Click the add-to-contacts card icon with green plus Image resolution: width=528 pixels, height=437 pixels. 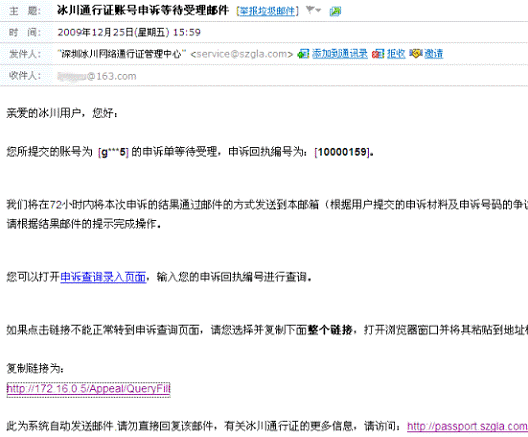[x=303, y=54]
